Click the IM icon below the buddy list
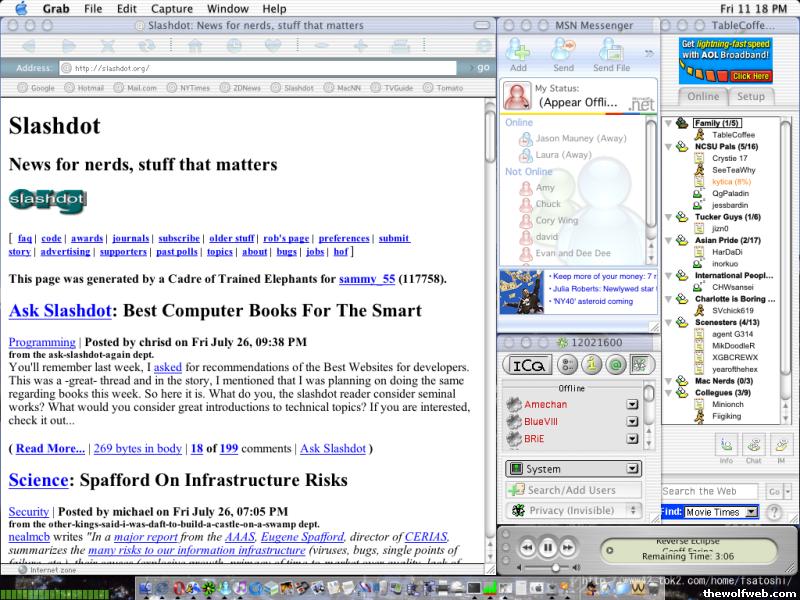This screenshot has height=600, width=800. (779, 445)
